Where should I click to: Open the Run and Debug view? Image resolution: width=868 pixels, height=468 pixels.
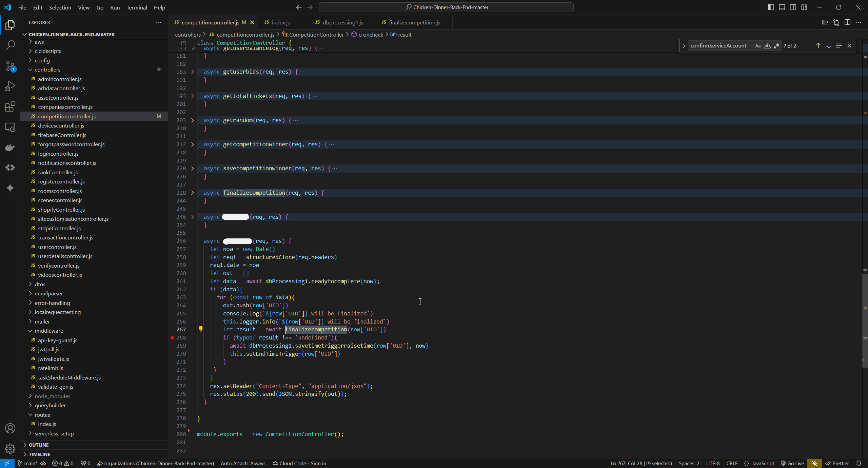(10, 86)
